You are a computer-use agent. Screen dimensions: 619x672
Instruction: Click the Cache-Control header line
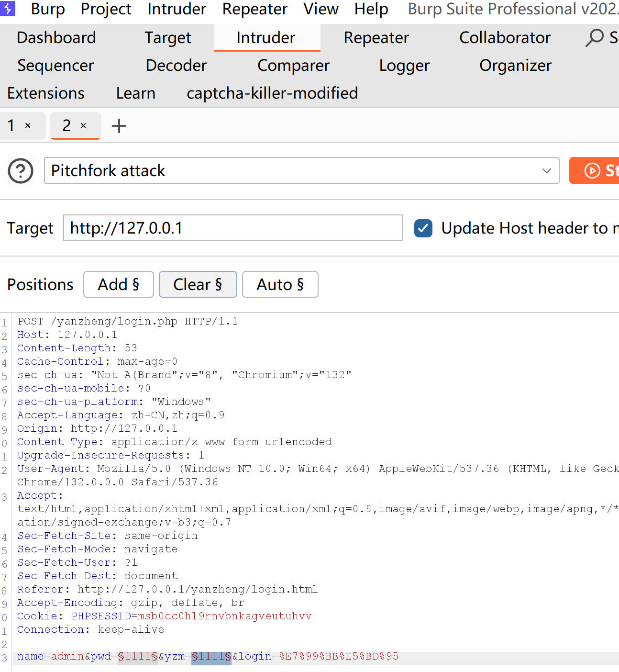tap(98, 361)
